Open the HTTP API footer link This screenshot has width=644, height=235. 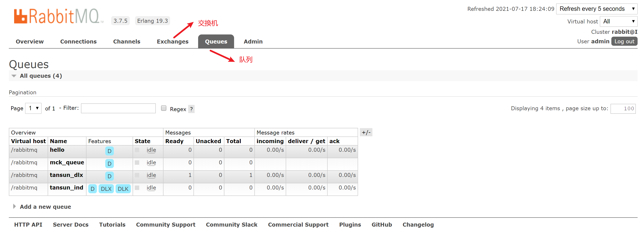point(28,224)
